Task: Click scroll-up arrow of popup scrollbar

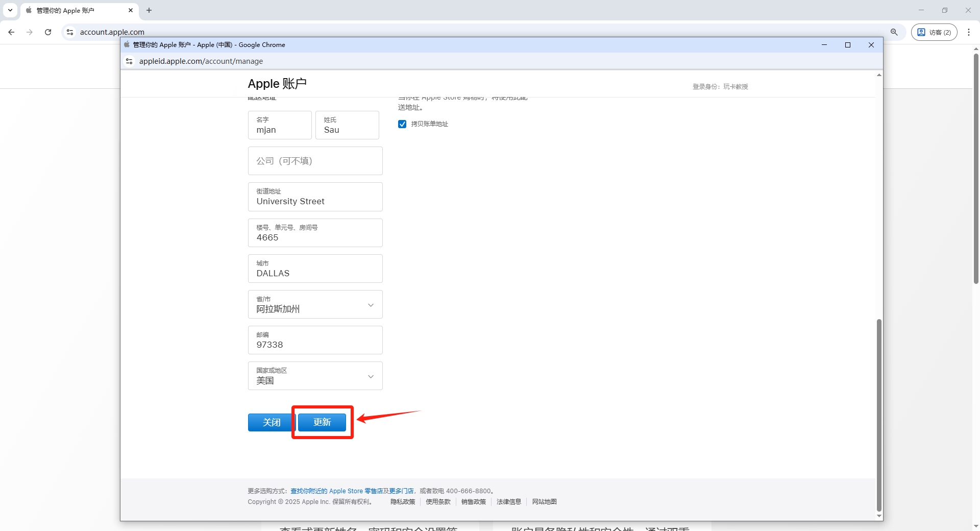Action: tap(879, 75)
